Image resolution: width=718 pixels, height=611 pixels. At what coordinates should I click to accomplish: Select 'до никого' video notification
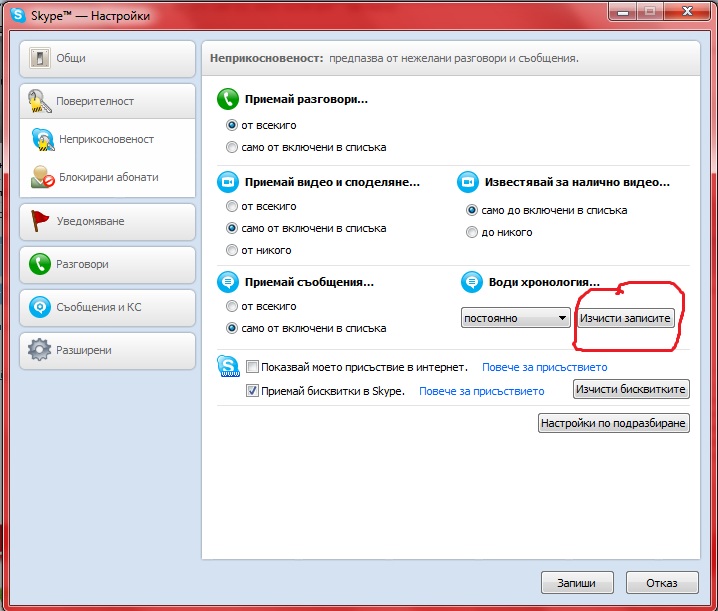coord(472,232)
